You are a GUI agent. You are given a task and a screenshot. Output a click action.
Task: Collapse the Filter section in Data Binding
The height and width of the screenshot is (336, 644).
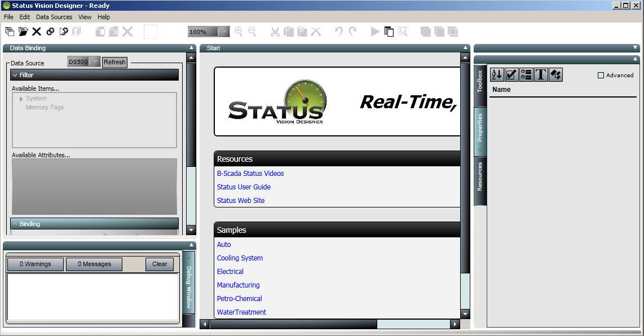coord(15,74)
